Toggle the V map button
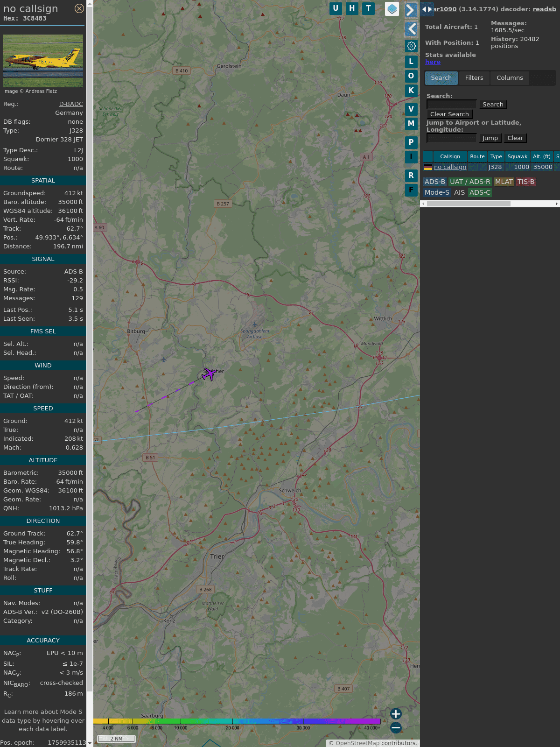Viewport: 560px width, 747px height. (411, 109)
